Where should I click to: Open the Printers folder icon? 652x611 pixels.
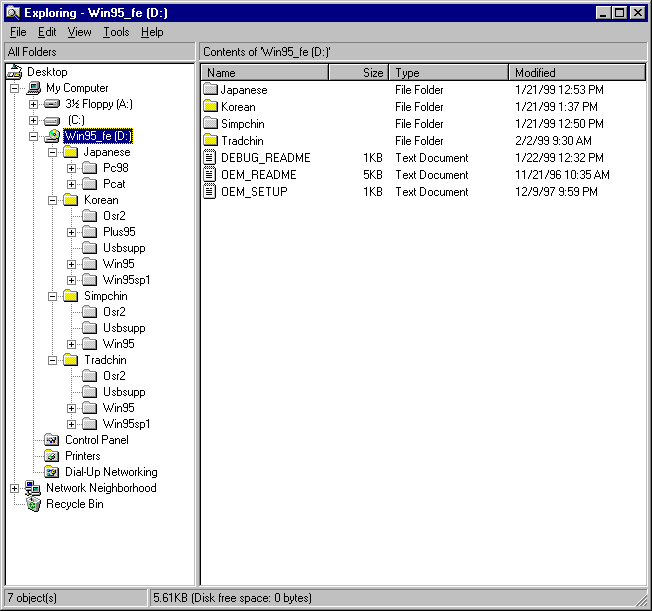pyautogui.click(x=52, y=456)
